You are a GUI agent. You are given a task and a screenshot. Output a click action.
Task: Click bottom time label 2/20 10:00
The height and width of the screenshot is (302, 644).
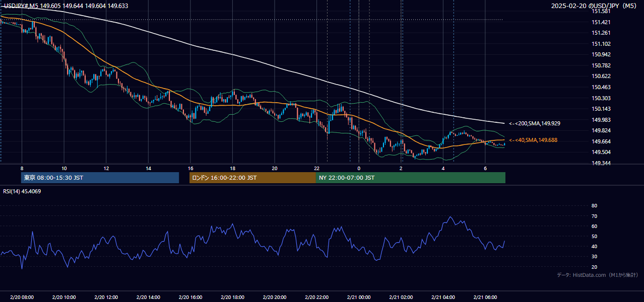(x=64, y=297)
